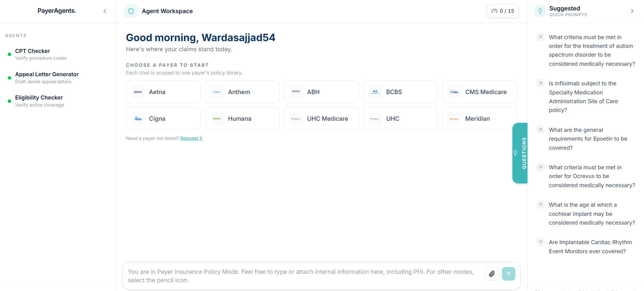Viewport: 644px width, 291px height.
Task: Collapse the left sidebar with the chevron
Action: (x=105, y=11)
